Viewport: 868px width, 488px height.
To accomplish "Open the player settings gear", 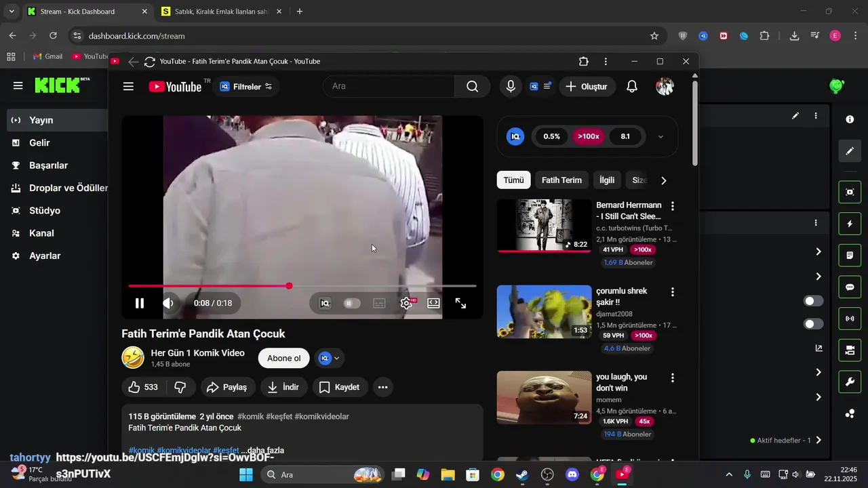I will [406, 303].
